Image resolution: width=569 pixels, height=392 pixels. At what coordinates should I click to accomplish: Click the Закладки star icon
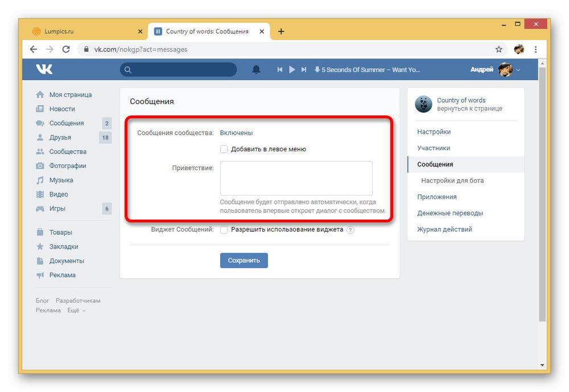pos(40,246)
